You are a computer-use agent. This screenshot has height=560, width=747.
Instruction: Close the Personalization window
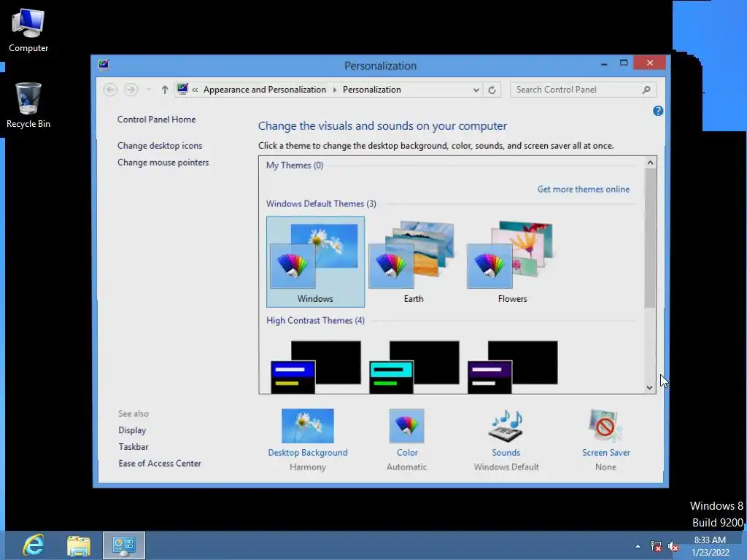649,63
